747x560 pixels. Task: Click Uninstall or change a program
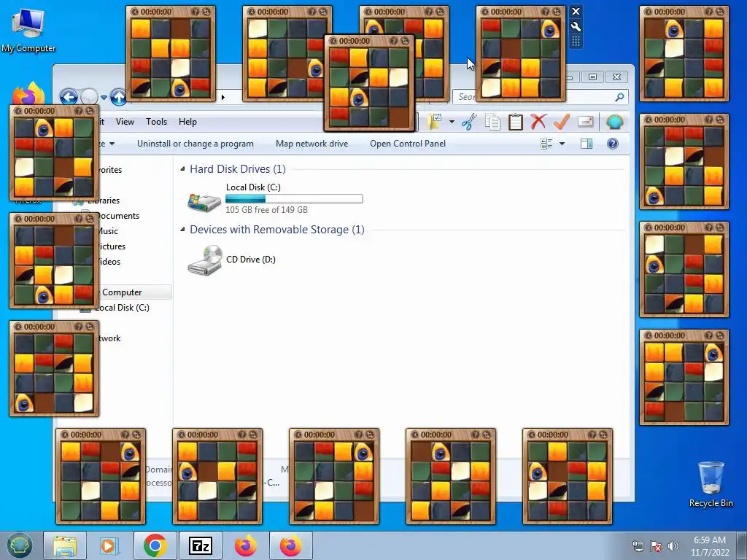click(x=196, y=144)
